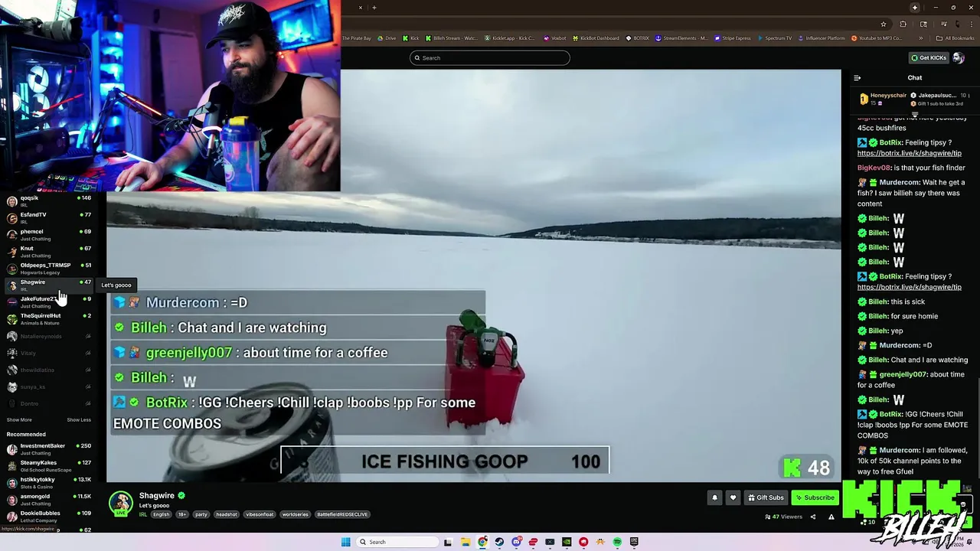Collapse the chat panel using the arrow icon
Viewport: 980px width, 551px height.
coord(857,78)
